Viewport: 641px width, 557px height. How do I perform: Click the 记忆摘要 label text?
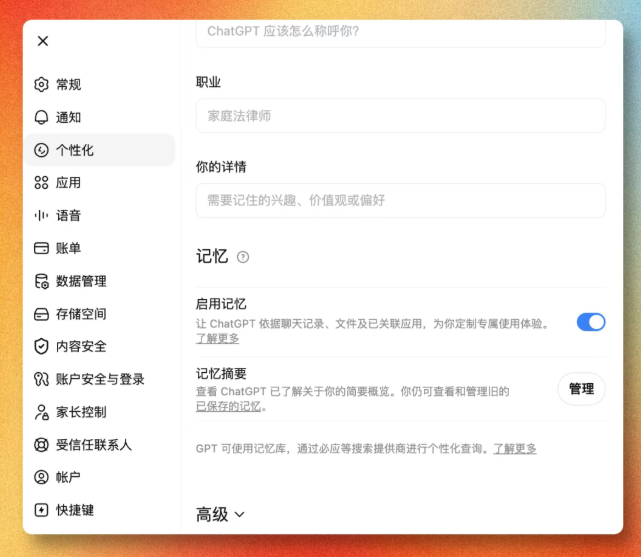(x=221, y=374)
